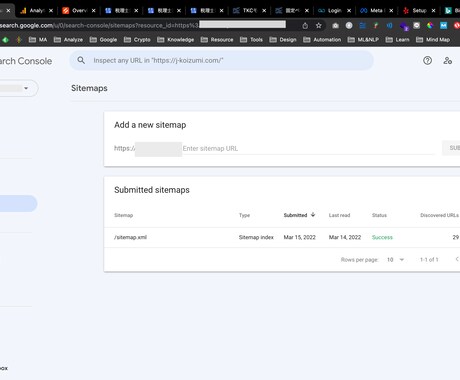Click the Discovered URLs column header
The image size is (460, 380).
tap(439, 215)
